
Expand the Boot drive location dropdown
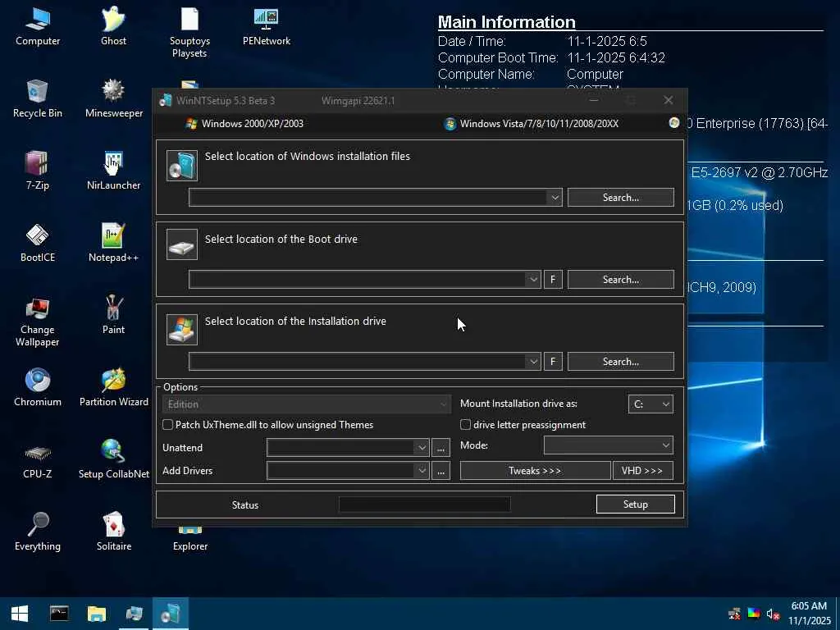(x=533, y=280)
